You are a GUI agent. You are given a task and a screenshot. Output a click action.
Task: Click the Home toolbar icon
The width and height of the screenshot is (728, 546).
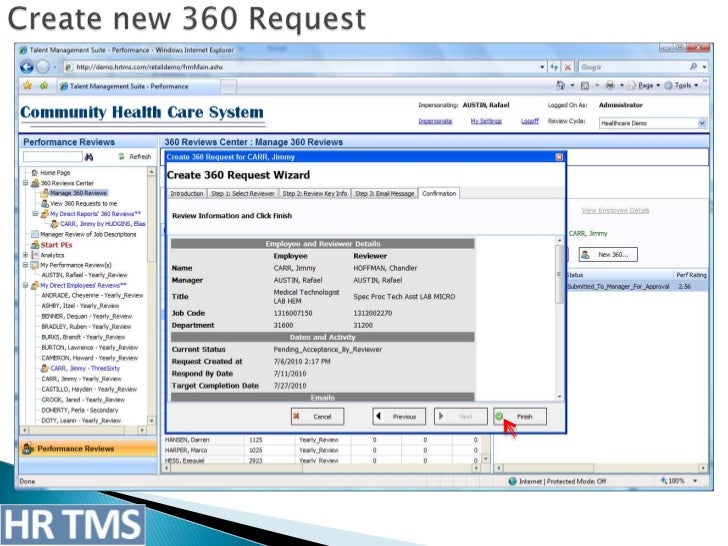(x=561, y=85)
